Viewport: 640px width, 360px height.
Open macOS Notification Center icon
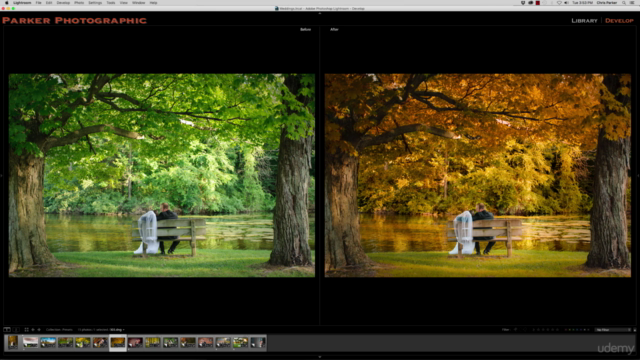[632, 2]
